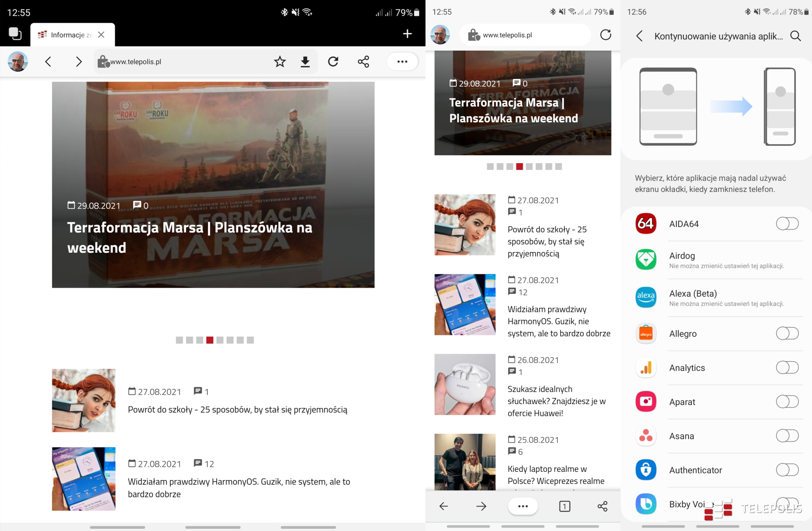Screen dimensions: 812x531
Task: Turn on Allegro switch
Action: click(787, 334)
